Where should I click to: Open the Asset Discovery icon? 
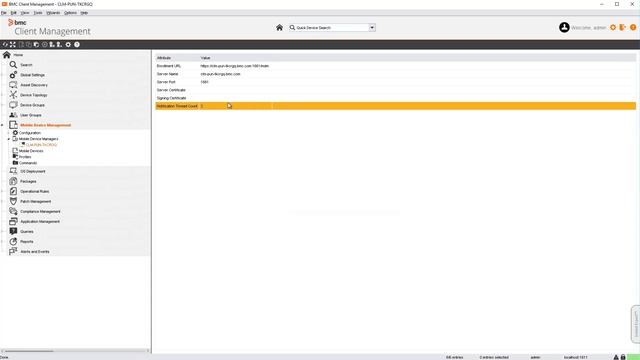[x=13, y=85]
